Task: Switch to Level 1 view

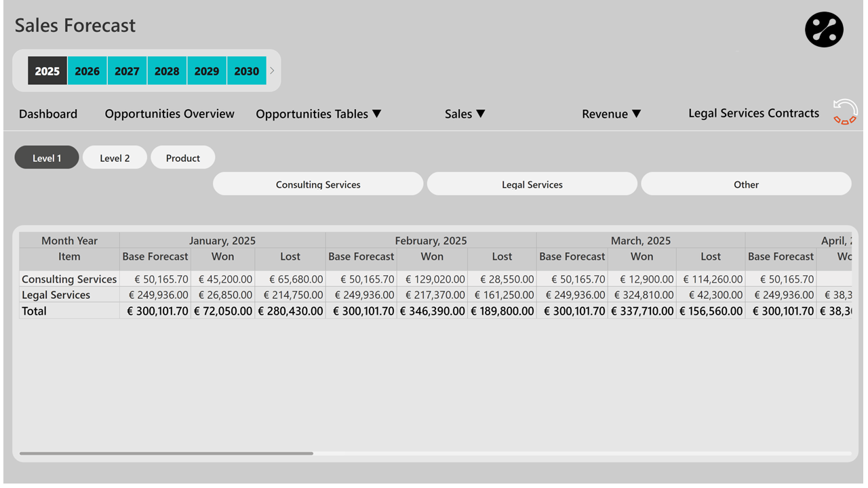Action: pos(47,158)
